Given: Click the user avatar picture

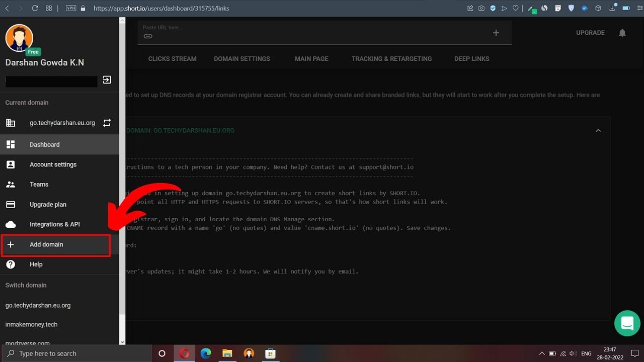Looking at the screenshot, I should coord(19,38).
